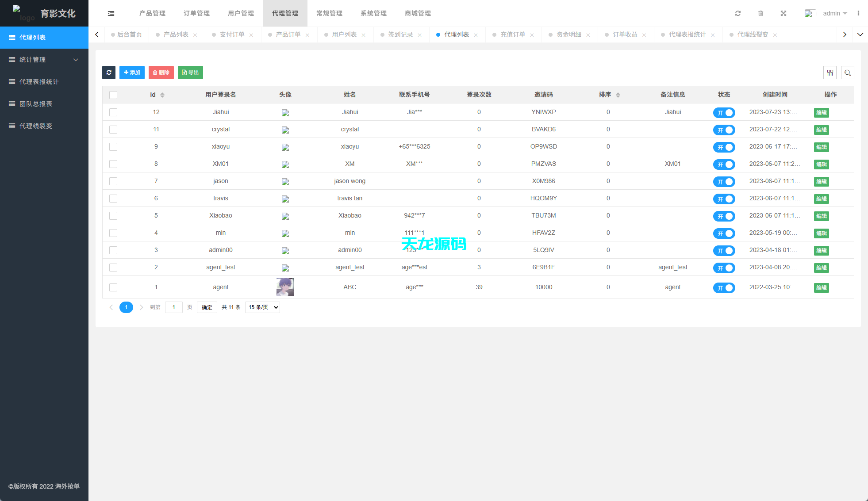Screen dimensions: 868x501
Task: Collapse the sidebar with the hamburger icon
Action: pyautogui.click(x=111, y=13)
